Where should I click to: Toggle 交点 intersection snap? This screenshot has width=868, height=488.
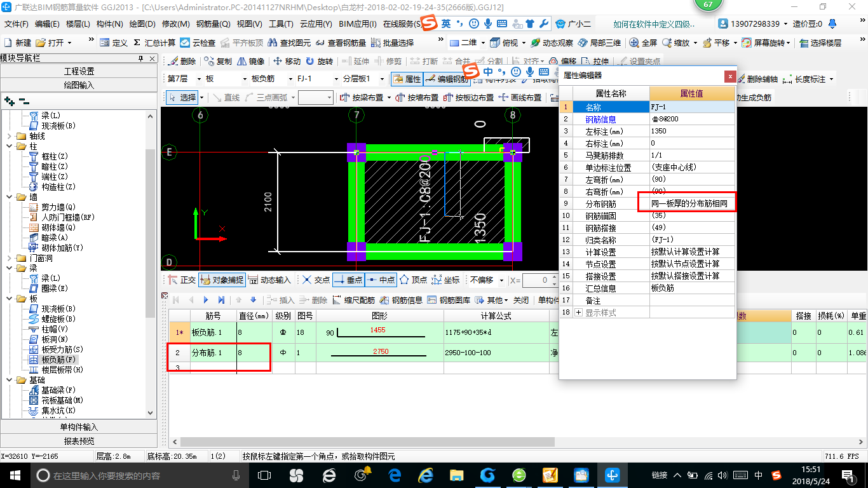(316, 280)
